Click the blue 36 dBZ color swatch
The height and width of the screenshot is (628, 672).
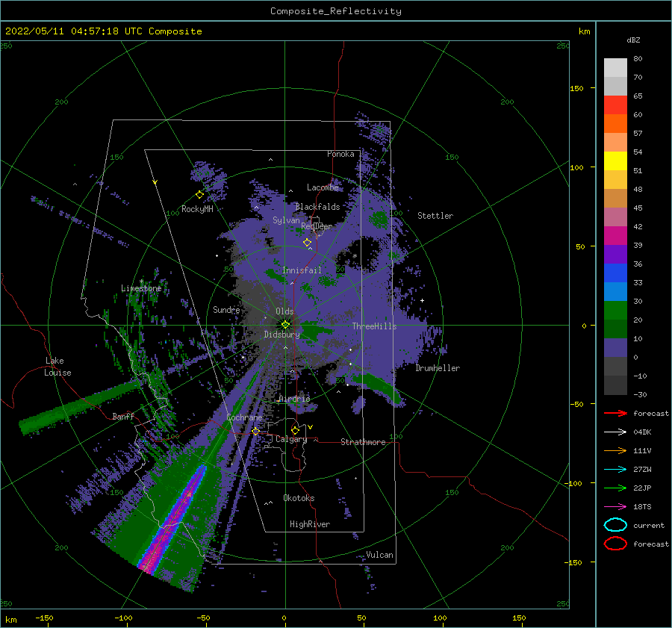click(x=615, y=273)
